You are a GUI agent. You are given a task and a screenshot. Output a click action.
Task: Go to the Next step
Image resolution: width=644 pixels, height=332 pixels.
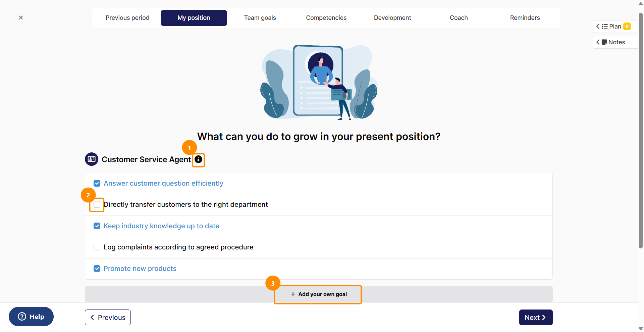pos(536,317)
